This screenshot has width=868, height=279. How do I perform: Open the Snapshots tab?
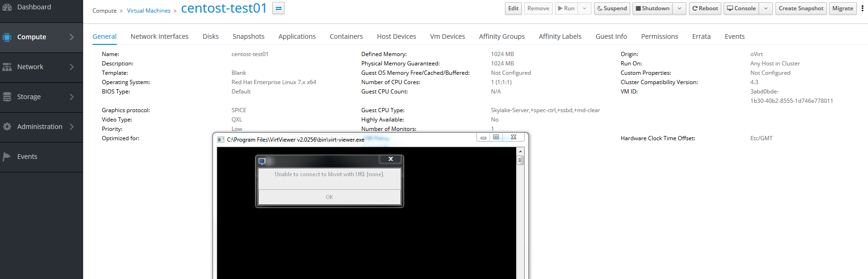(x=248, y=36)
